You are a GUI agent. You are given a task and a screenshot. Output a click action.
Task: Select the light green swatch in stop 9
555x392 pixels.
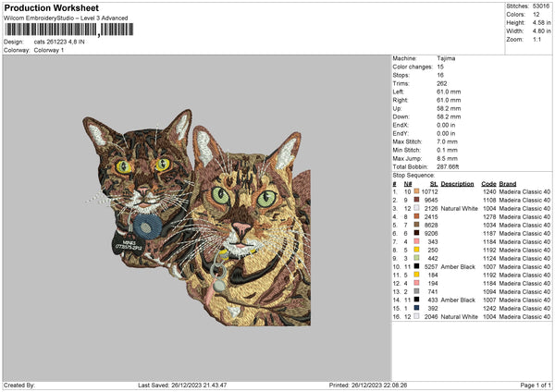point(416,258)
